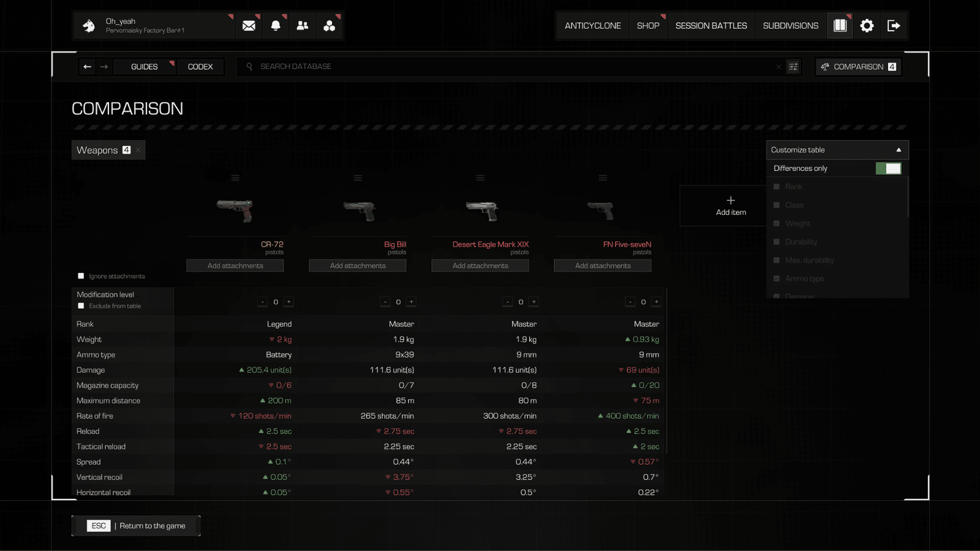Screen dimensions: 980x551
Task: Click Add attachments under CR-72
Action: click(x=235, y=266)
